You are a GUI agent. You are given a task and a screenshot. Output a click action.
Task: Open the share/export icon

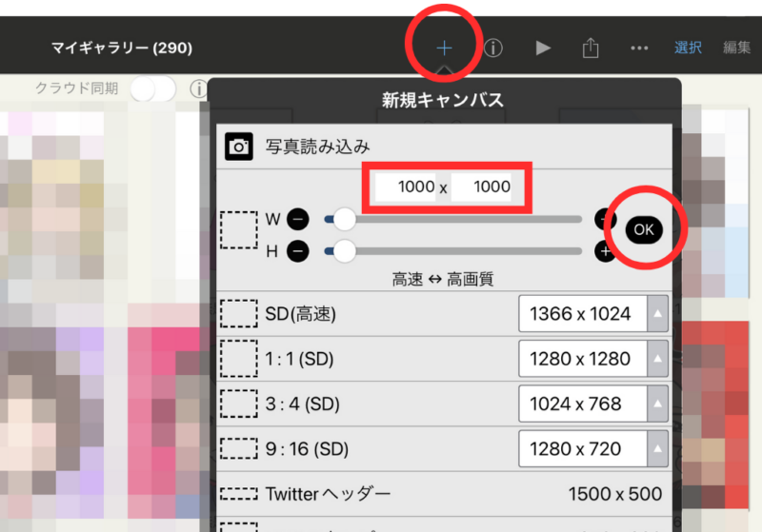coord(591,48)
